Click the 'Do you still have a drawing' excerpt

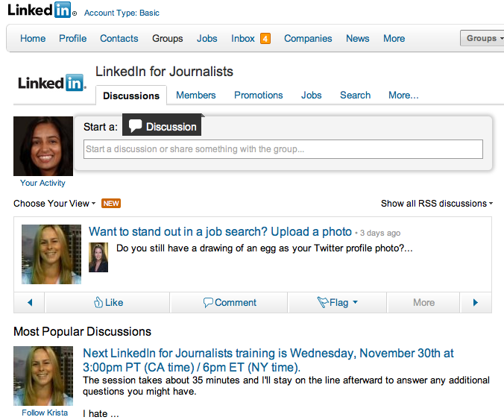click(264, 248)
